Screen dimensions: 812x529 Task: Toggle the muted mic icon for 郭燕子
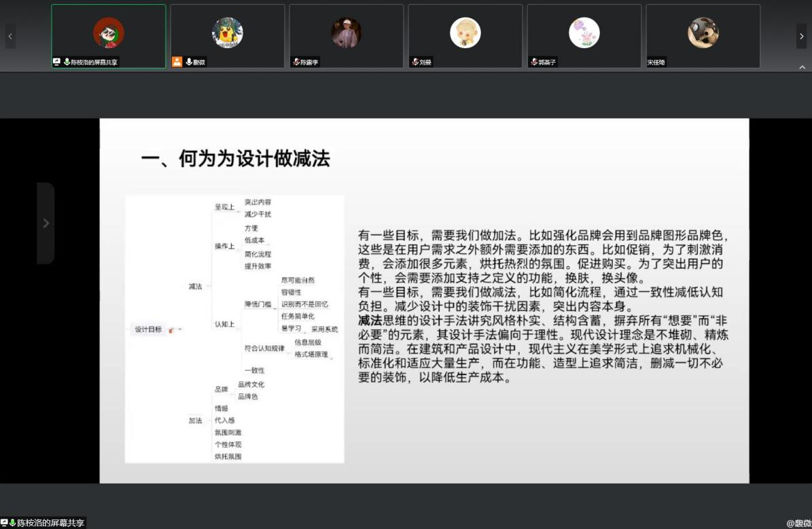point(534,62)
